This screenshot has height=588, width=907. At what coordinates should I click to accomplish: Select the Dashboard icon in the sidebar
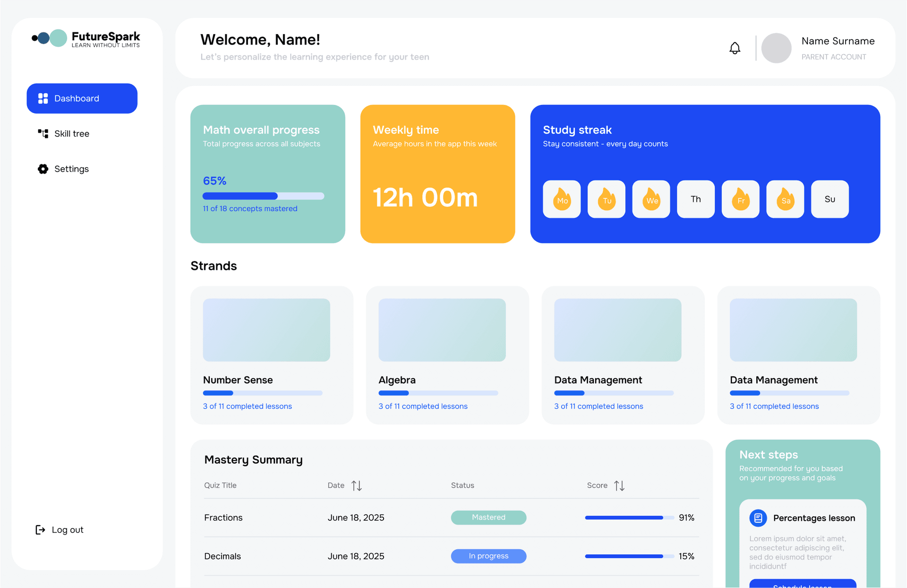pyautogui.click(x=43, y=98)
